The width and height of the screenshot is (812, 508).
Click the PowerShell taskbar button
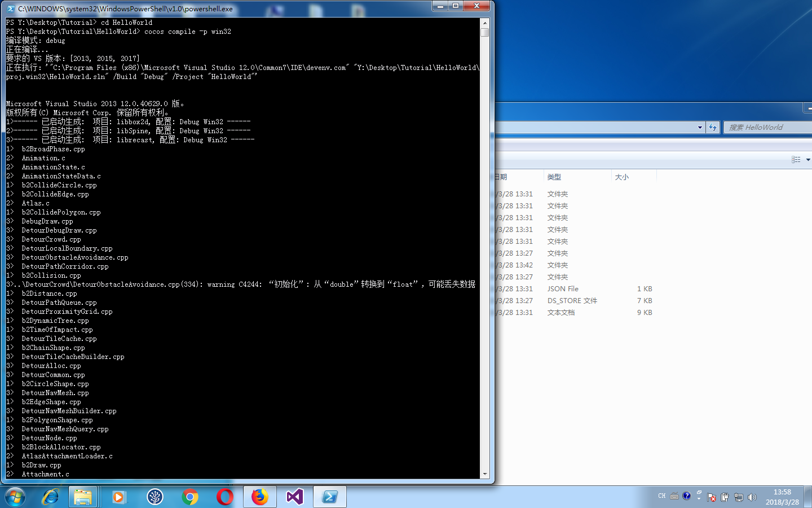330,497
